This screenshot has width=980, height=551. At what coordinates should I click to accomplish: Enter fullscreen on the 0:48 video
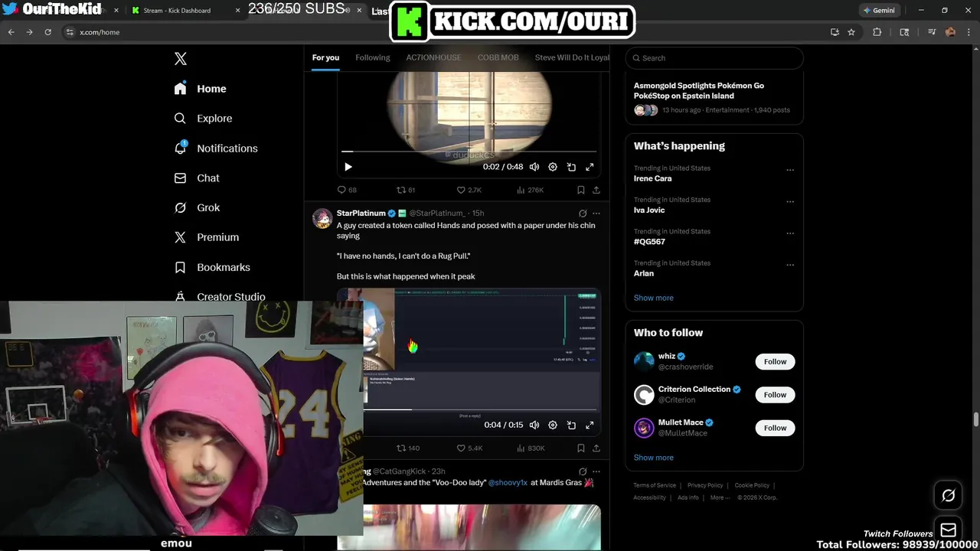pyautogui.click(x=590, y=167)
